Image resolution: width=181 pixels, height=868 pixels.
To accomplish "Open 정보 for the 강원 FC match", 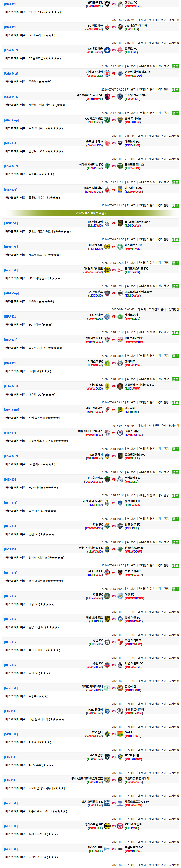I will click(175, 542).
